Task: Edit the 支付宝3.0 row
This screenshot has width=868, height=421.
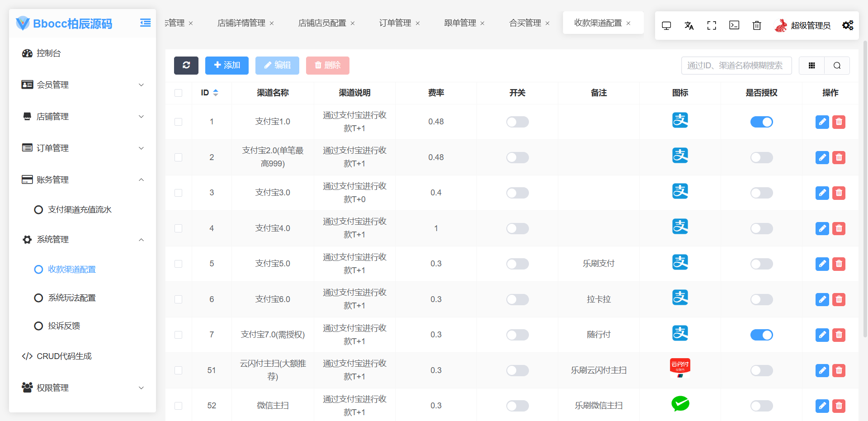Action: click(822, 193)
